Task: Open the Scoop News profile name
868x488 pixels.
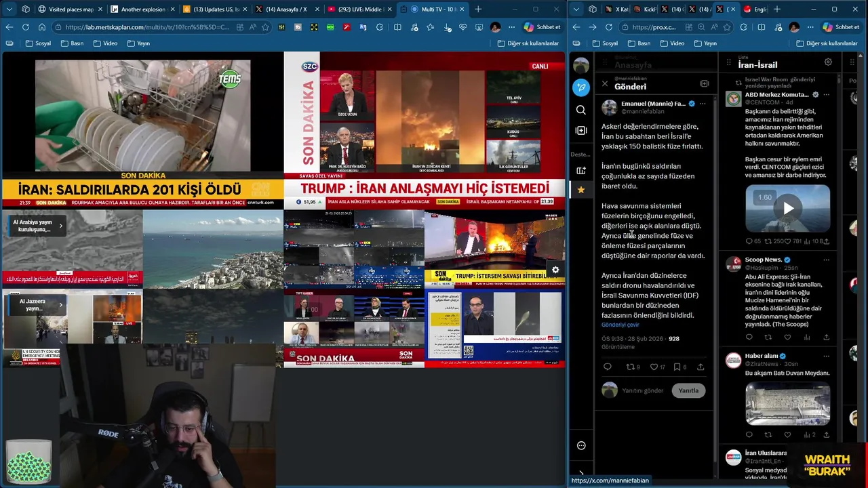Action: (x=763, y=260)
